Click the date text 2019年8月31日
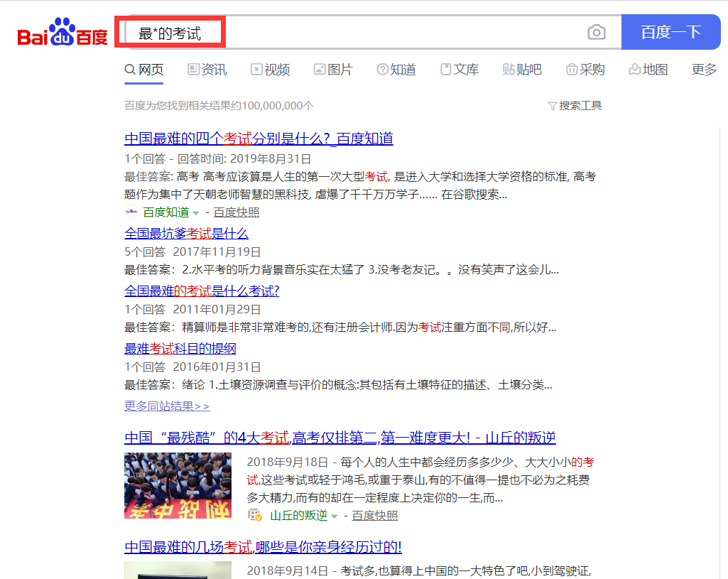Image resolution: width=728 pixels, height=579 pixels. point(271,159)
